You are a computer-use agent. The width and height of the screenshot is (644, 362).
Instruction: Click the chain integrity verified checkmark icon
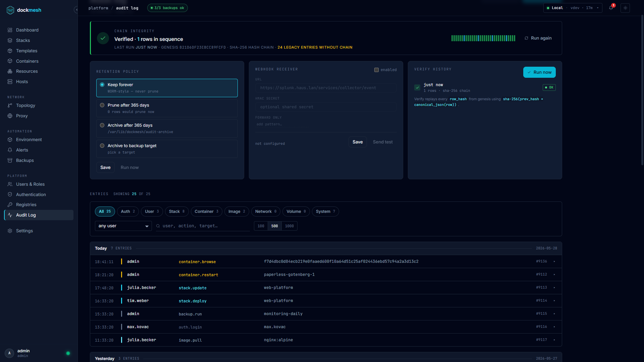click(103, 38)
